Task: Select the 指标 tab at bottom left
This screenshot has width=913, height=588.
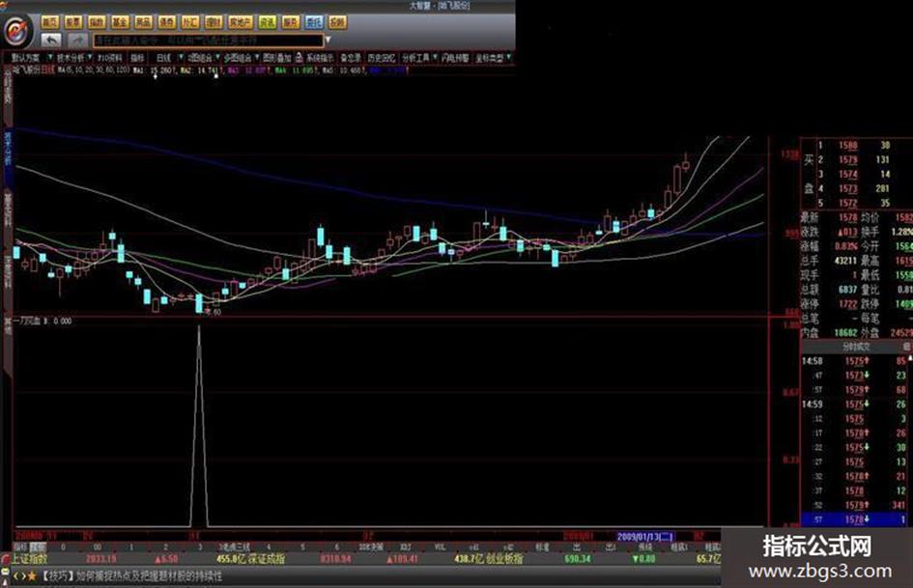Action: 20,546
